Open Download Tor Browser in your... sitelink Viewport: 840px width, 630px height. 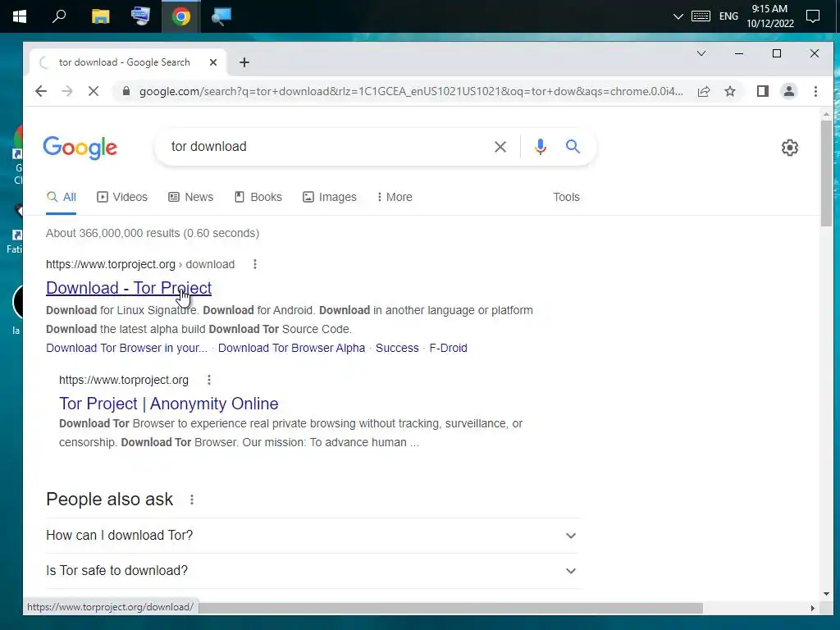(126, 348)
